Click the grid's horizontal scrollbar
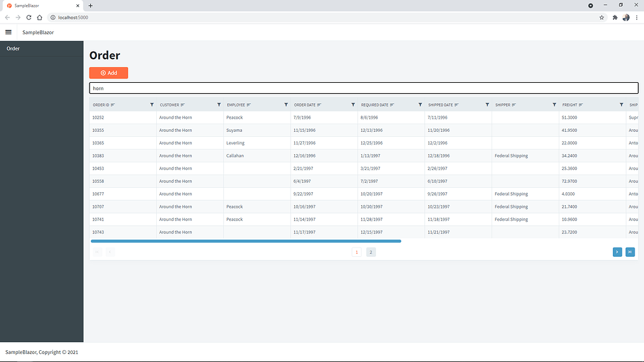Viewport: 644px width, 362px height. coord(246,241)
